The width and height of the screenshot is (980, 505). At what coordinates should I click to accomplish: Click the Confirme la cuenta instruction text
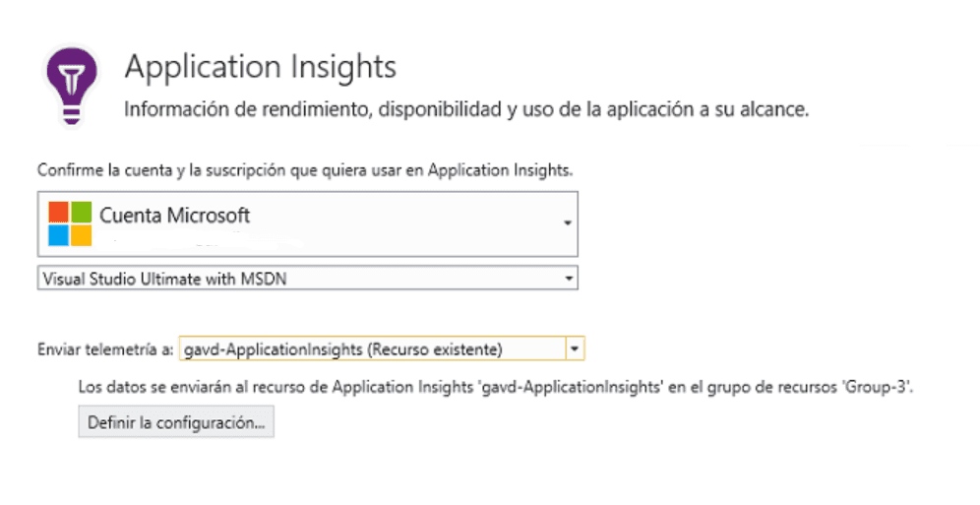tap(305, 170)
